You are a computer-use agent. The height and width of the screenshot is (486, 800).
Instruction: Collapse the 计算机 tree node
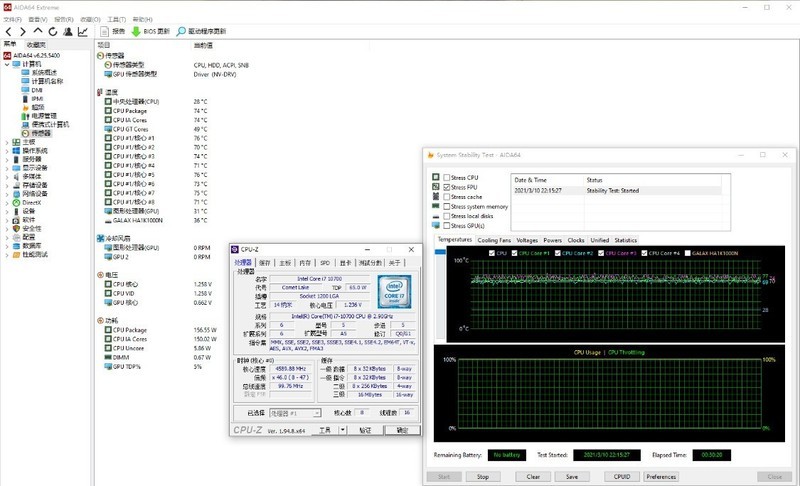7,64
